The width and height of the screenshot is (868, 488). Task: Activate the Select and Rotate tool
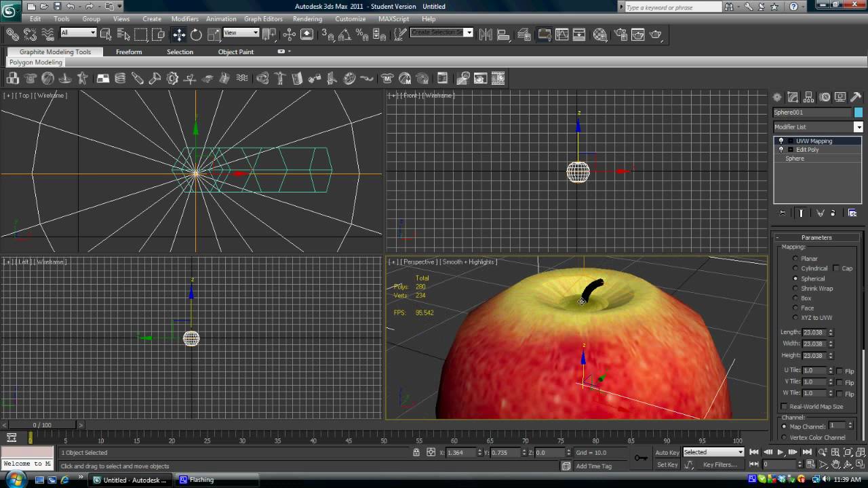coord(196,35)
